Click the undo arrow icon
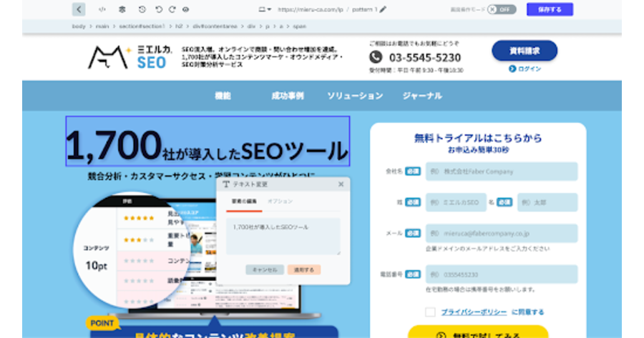The width and height of the screenshot is (644, 338). pyautogui.click(x=159, y=9)
